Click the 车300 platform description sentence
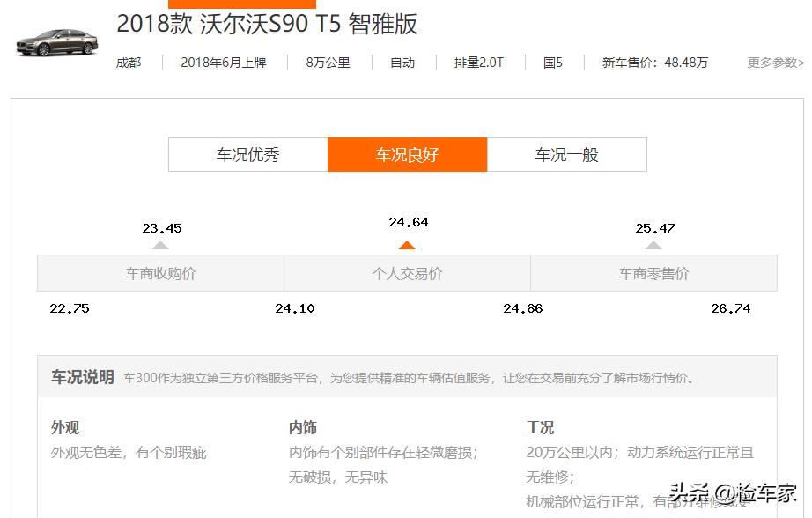The width and height of the screenshot is (812, 518). point(409,378)
